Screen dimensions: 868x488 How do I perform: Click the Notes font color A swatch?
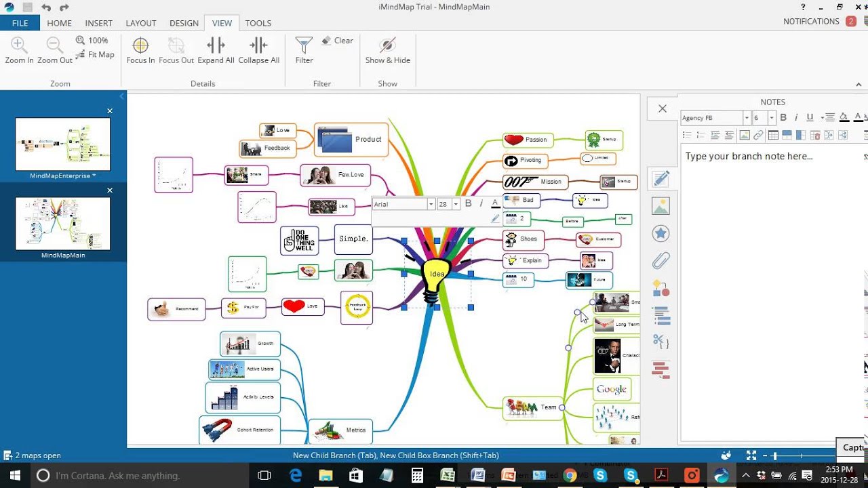[858, 118]
